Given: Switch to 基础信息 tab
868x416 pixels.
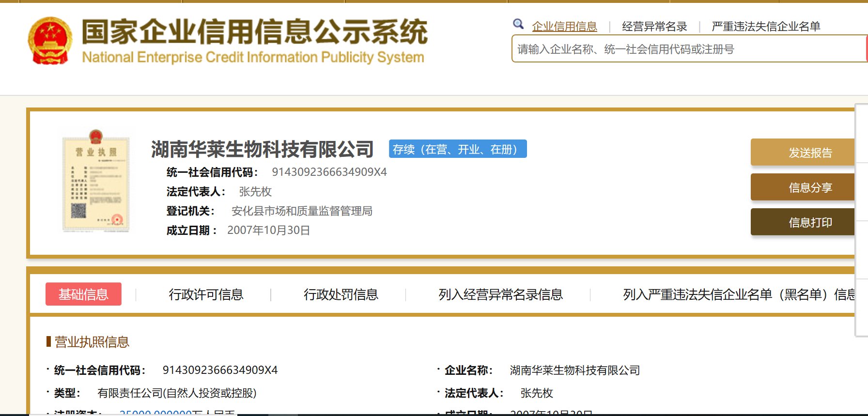Looking at the screenshot, I should [83, 294].
